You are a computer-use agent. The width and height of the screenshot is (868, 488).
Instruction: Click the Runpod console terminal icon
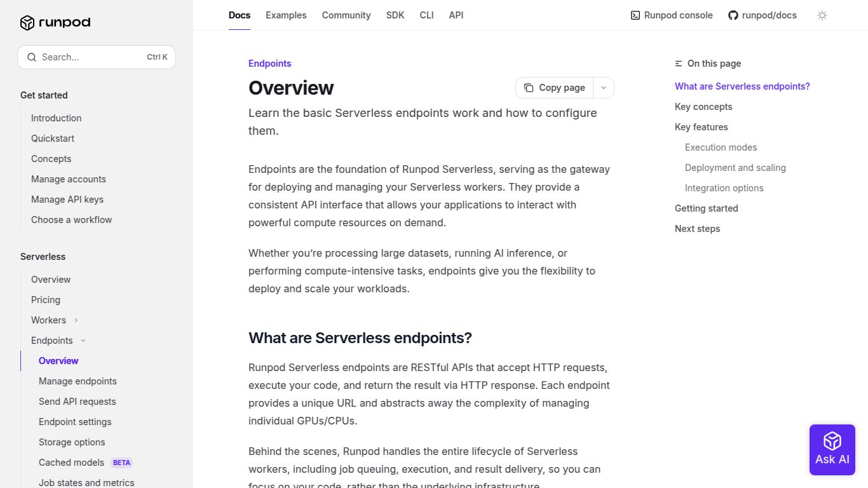(635, 15)
